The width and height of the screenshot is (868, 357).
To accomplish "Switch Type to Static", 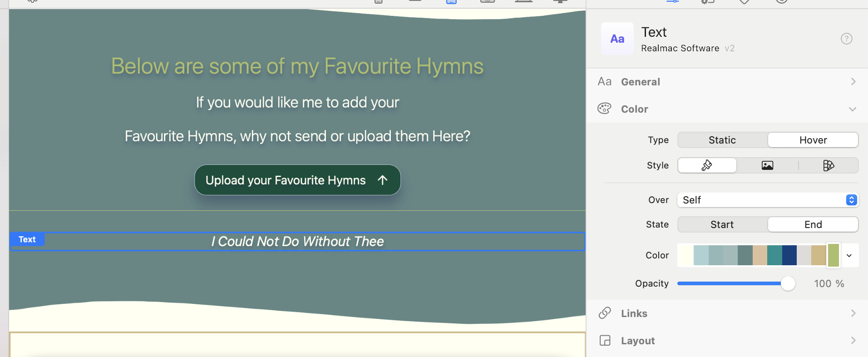I will (x=722, y=140).
